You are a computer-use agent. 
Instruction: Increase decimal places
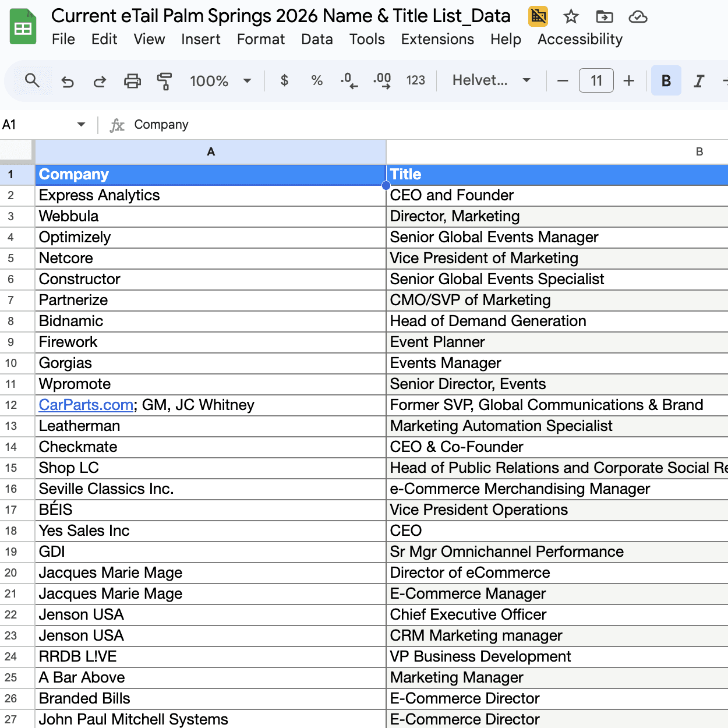pos(382,80)
